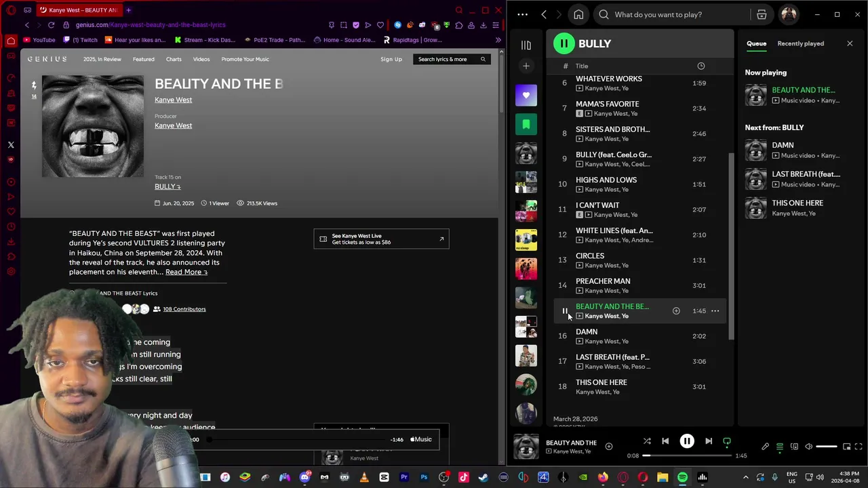Open Connect to a device icon
The image size is (868, 488).
point(794,447)
